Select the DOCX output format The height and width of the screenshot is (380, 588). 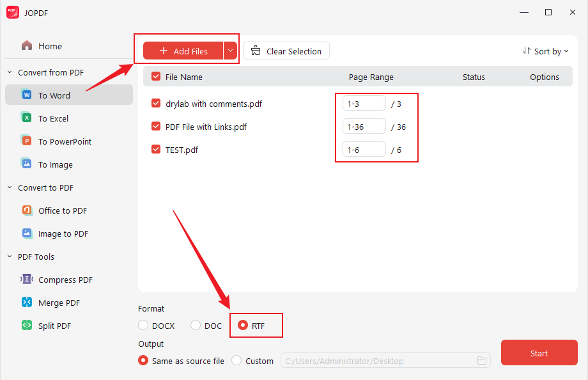coord(143,325)
